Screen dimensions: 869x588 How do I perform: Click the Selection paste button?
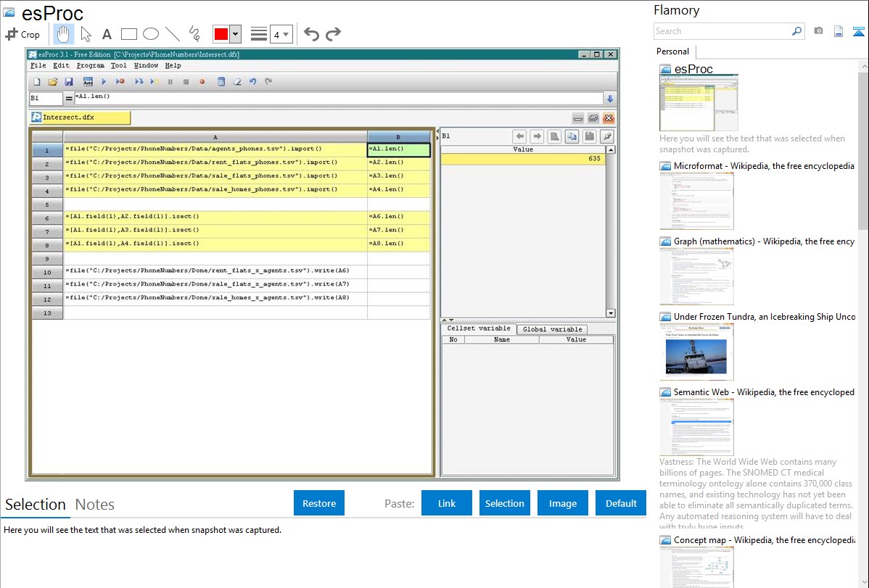pyautogui.click(x=504, y=503)
